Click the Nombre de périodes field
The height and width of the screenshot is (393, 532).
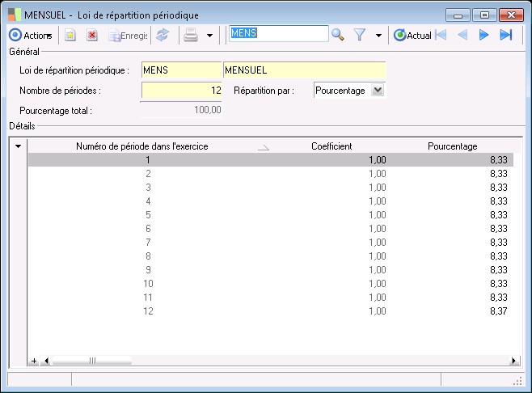(x=182, y=91)
